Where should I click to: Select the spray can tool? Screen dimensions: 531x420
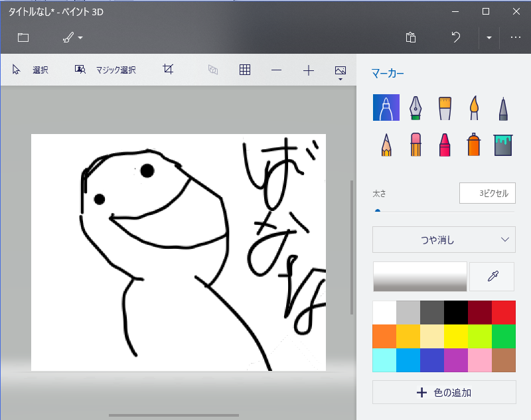474,144
